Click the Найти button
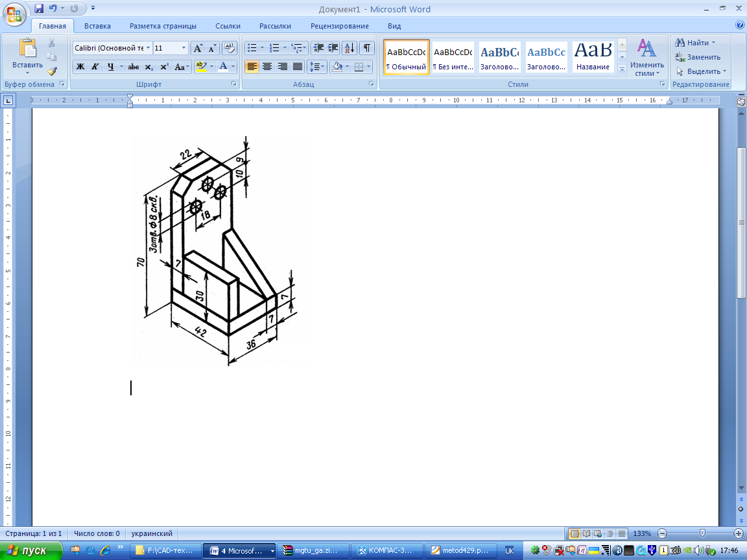This screenshot has width=747, height=560. tap(695, 43)
